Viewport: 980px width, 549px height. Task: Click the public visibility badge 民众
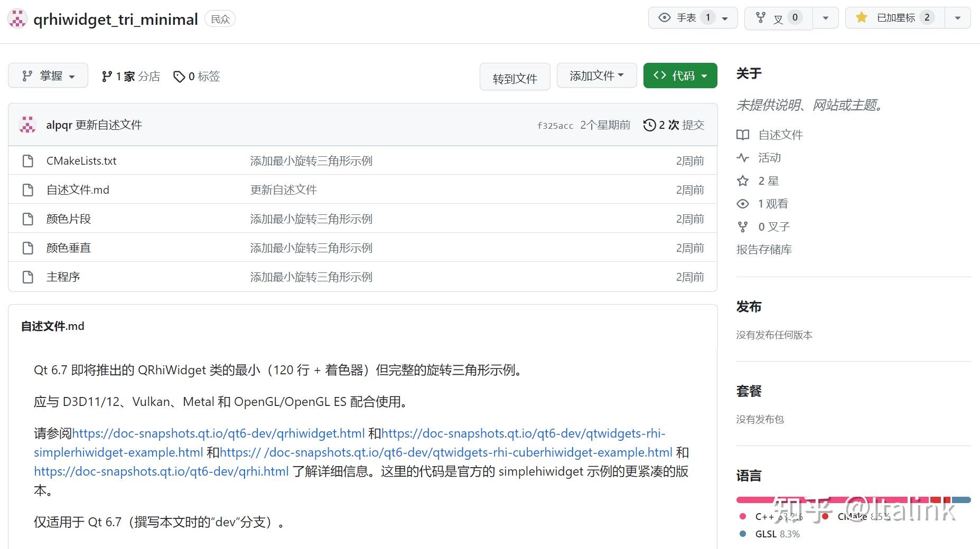(220, 20)
